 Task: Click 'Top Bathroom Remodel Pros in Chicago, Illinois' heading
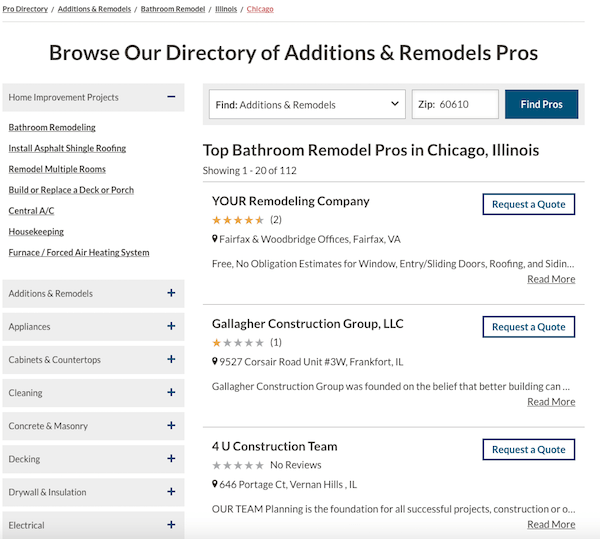pos(371,150)
